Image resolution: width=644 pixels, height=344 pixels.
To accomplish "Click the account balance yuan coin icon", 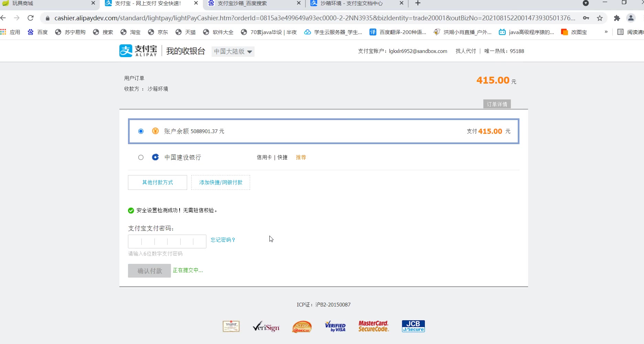I will pos(155,131).
